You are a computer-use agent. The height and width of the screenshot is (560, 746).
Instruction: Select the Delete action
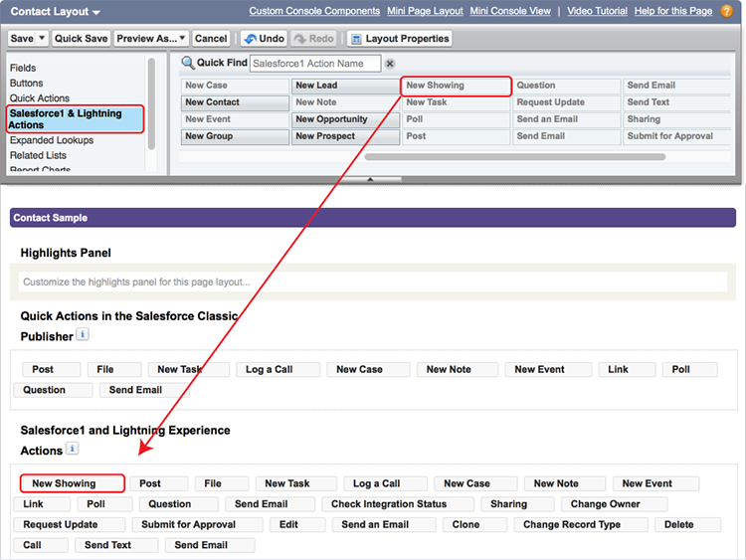687,525
